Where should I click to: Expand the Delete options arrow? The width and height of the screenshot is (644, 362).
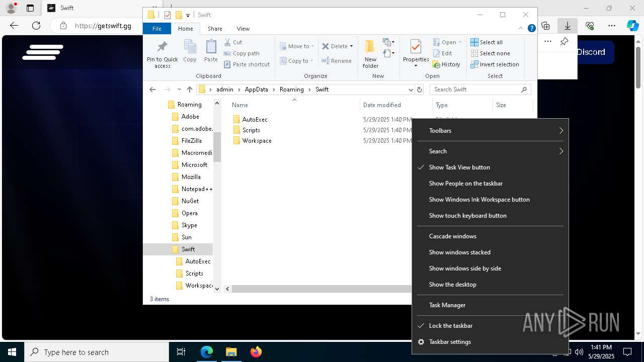[x=351, y=46]
